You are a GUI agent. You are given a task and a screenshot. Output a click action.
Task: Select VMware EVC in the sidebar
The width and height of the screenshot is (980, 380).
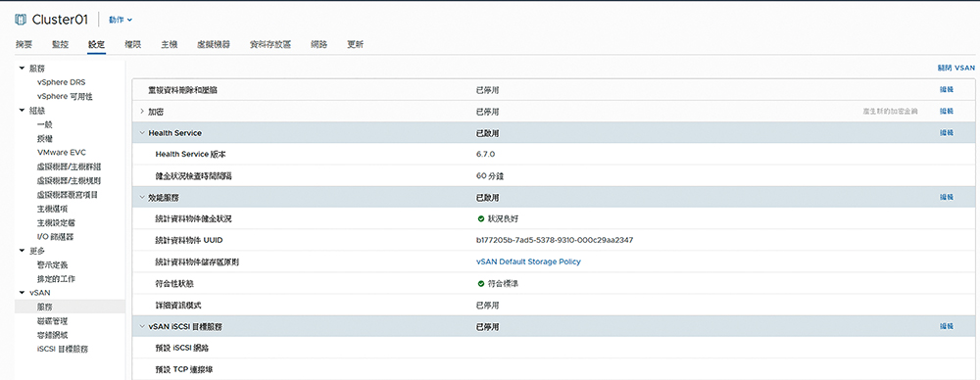[61, 153]
